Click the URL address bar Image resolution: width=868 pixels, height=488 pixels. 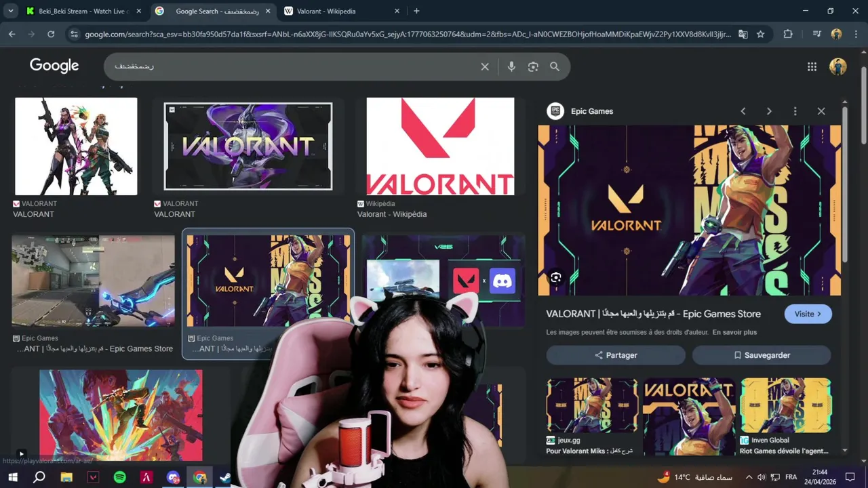pos(407,34)
